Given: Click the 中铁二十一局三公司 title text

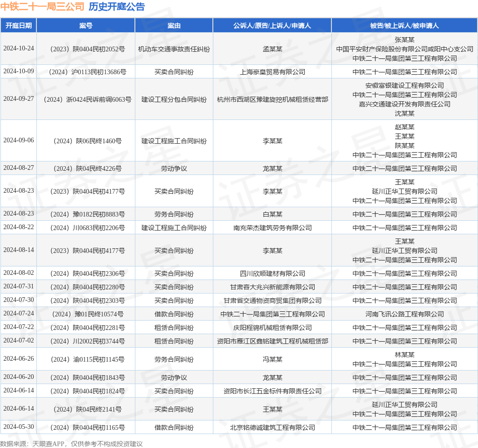Looking at the screenshot, I should [42, 7].
